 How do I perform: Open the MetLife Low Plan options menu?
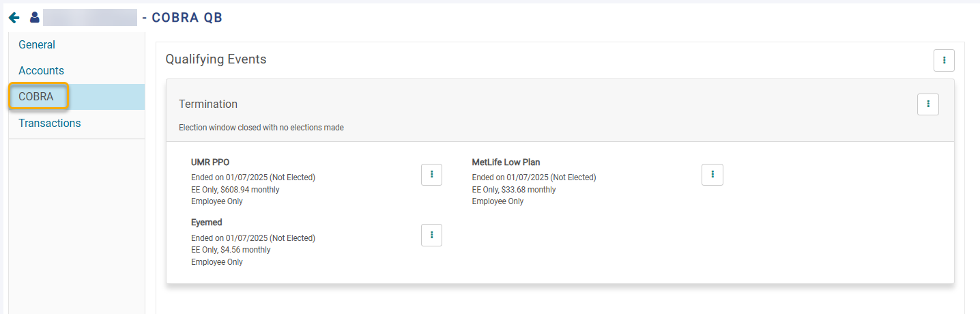point(712,175)
